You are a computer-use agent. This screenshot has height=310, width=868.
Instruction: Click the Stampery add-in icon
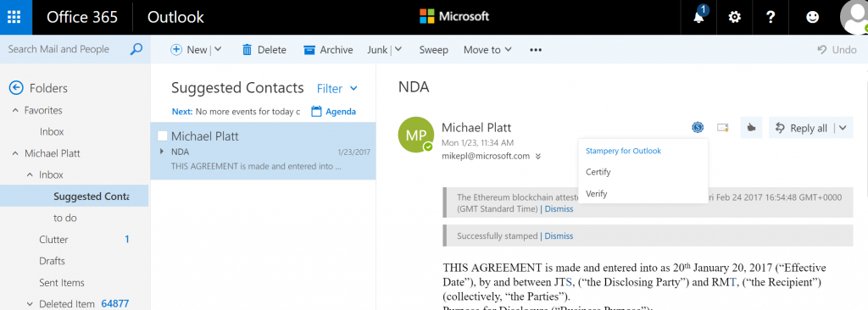click(x=698, y=128)
